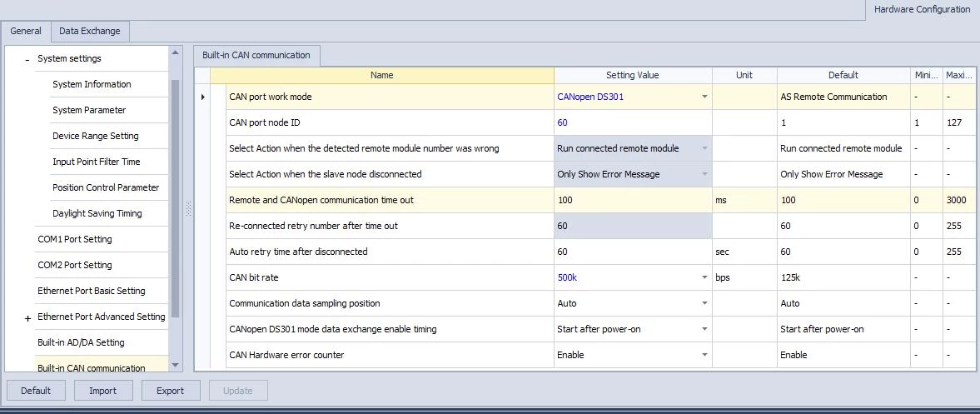Viewport: 980px width, 414px height.
Task: Click the CAN port node ID value field
Action: 632,122
